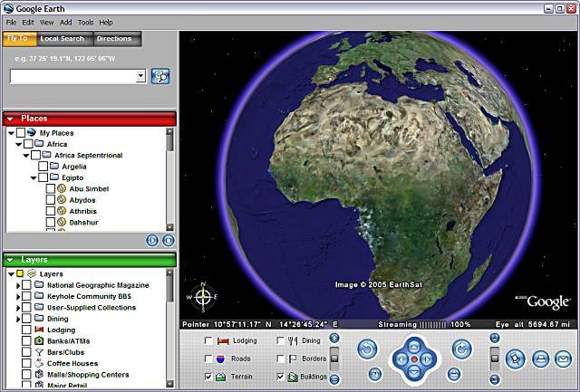Pan left with the navigation pad's left arrow
The height and width of the screenshot is (392, 580).
click(401, 359)
